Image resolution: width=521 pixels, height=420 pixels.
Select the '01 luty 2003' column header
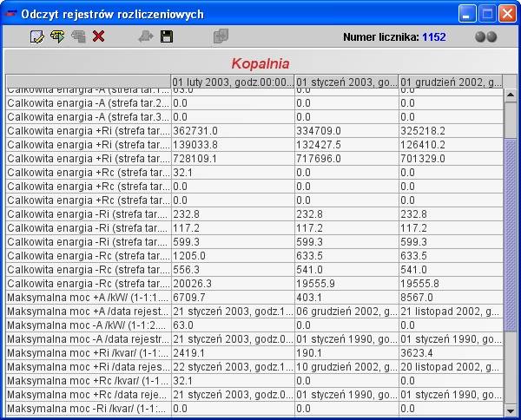(x=231, y=82)
